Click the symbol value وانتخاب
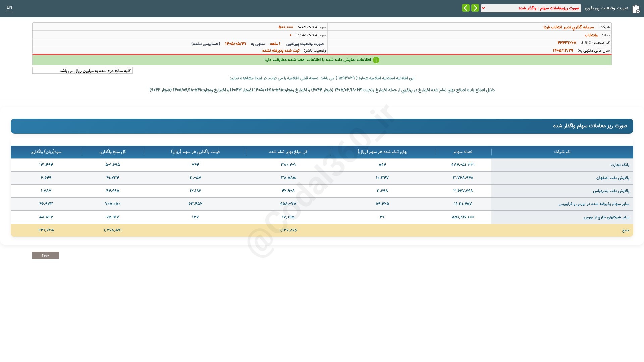Image resolution: width=644 pixels, height=362 pixels. (591, 35)
